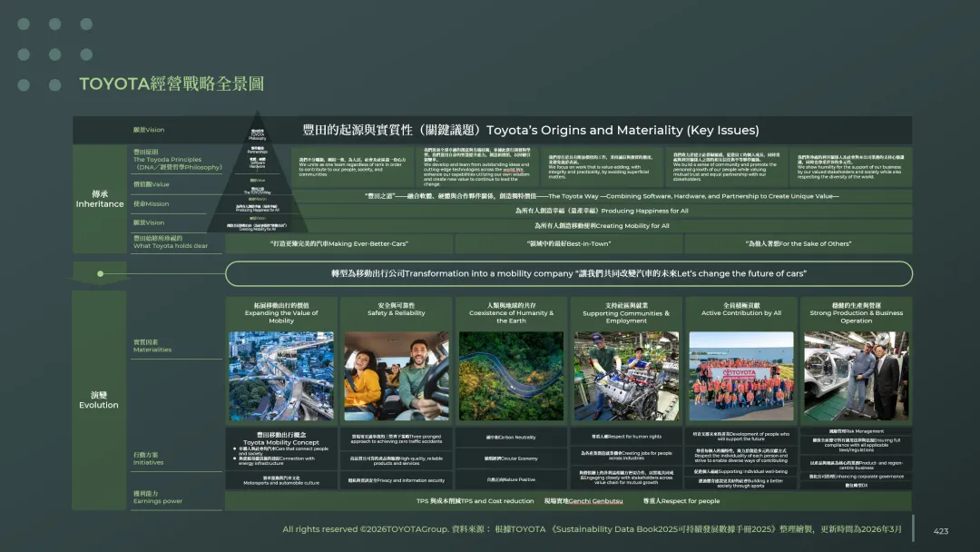This screenshot has height=552, width=980.
Task: Click the page number 423
Action: [941, 531]
